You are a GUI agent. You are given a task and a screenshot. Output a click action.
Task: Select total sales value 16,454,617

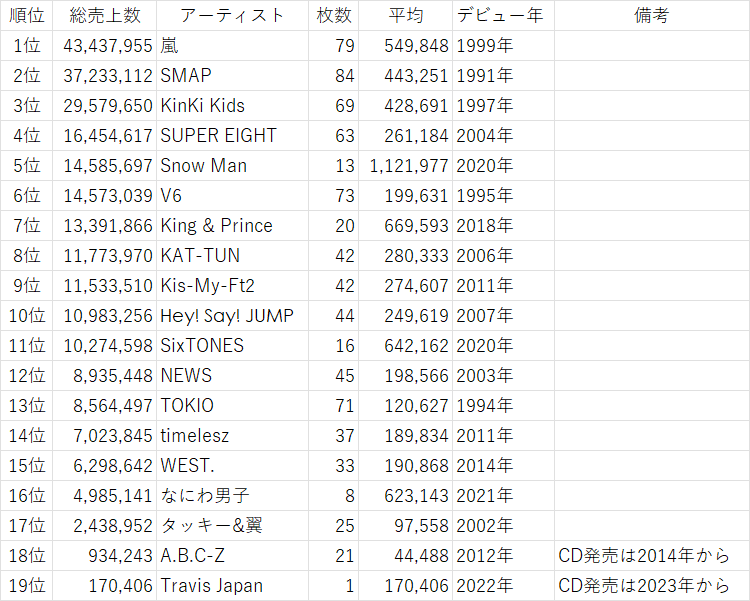[x=104, y=135]
